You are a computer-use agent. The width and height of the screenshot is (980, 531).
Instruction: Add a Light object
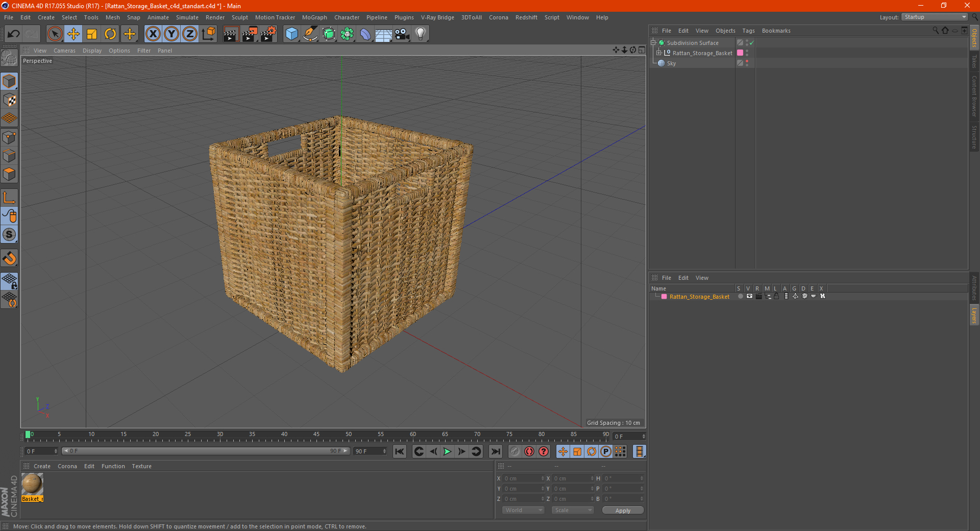tap(421, 34)
